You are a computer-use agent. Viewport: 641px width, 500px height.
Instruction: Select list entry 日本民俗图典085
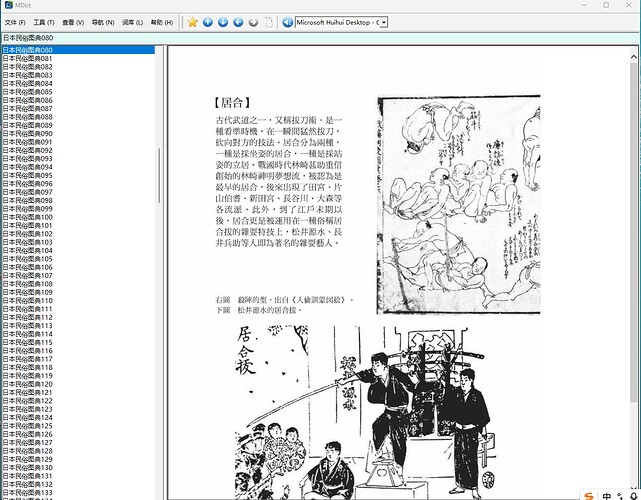coord(78,92)
